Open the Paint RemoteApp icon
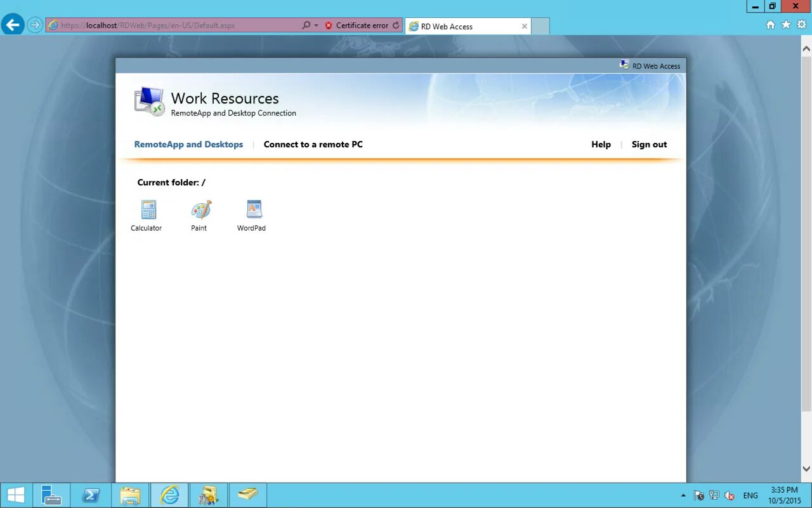This screenshot has height=508, width=812. coord(201,210)
